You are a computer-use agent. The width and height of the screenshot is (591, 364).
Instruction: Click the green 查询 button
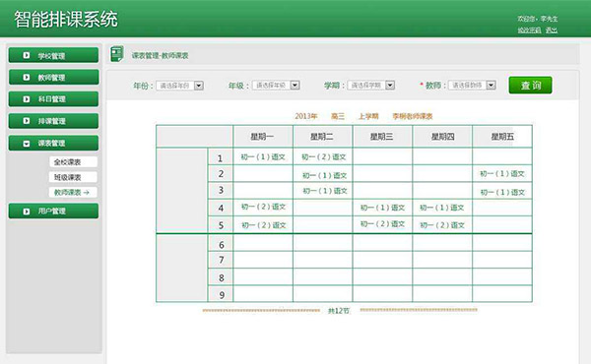(x=530, y=86)
